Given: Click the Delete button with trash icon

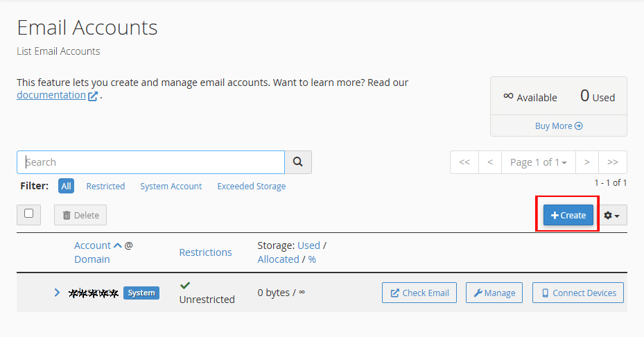Looking at the screenshot, I should [x=80, y=215].
